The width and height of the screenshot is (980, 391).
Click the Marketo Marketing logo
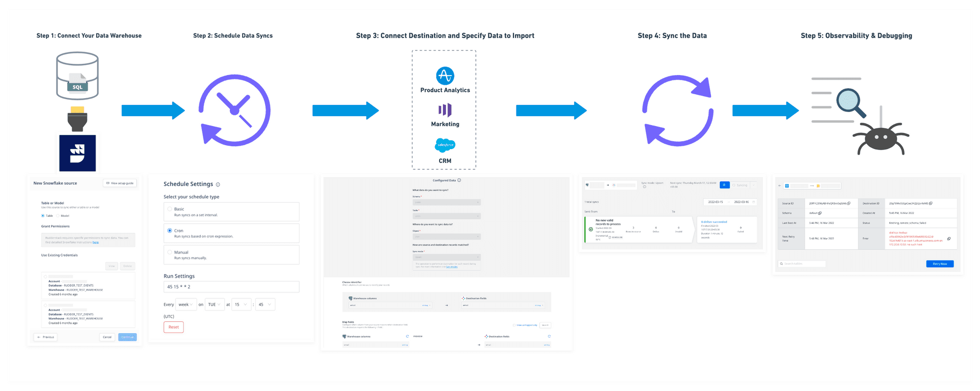pyautogui.click(x=445, y=110)
